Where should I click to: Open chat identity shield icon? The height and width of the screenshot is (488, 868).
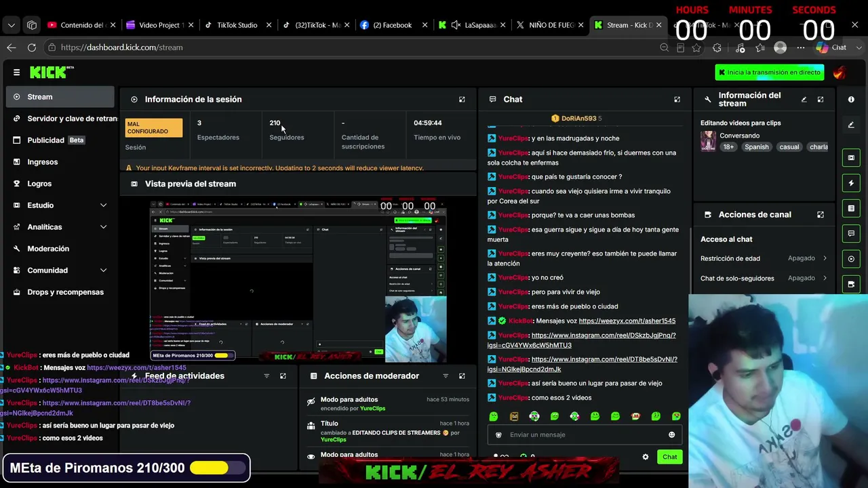[x=499, y=435]
